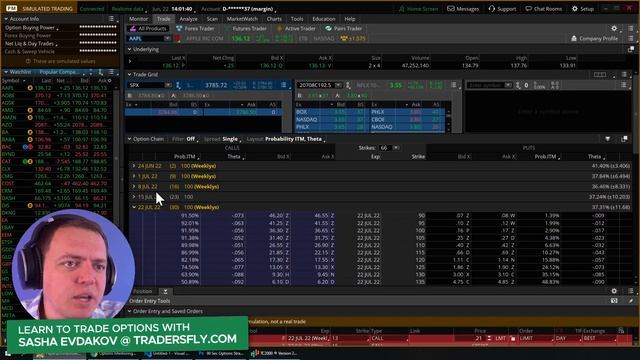The width and height of the screenshot is (640, 360).
Task: Open the order settings gear above Order Entry
Action: 614,291
